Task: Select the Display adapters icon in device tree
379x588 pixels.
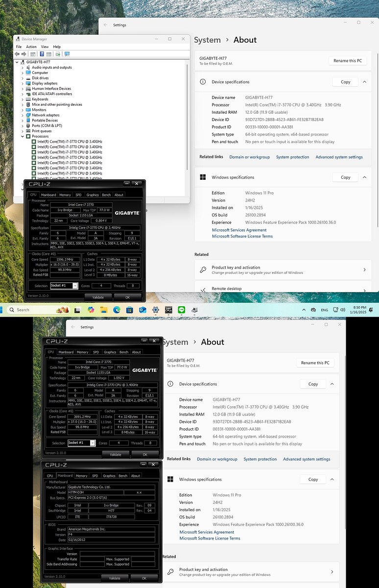Action: [x=29, y=83]
